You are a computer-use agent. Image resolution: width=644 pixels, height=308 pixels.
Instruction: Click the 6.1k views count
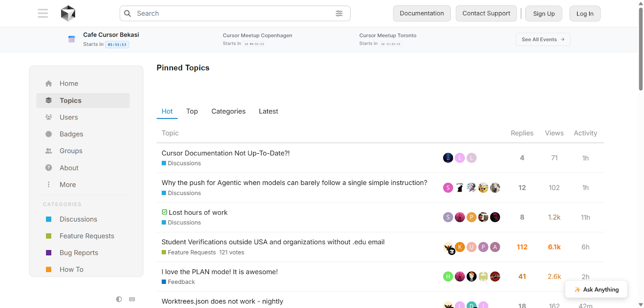click(x=554, y=247)
